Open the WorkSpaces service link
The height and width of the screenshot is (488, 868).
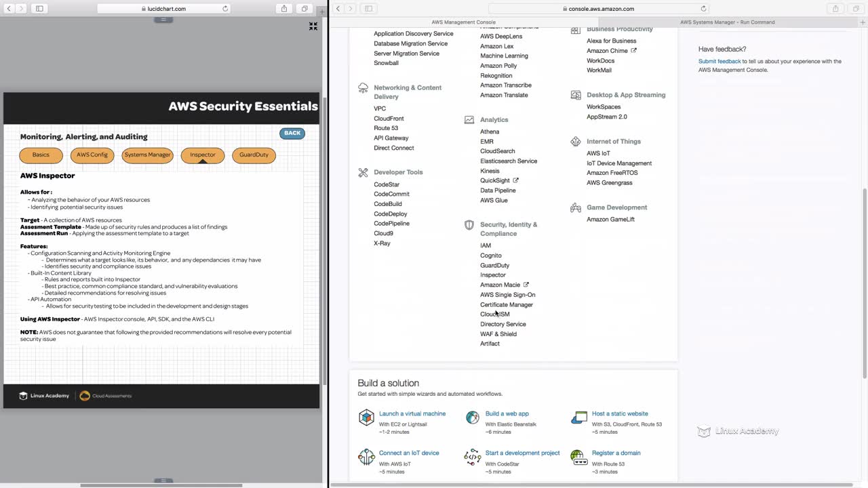(604, 107)
